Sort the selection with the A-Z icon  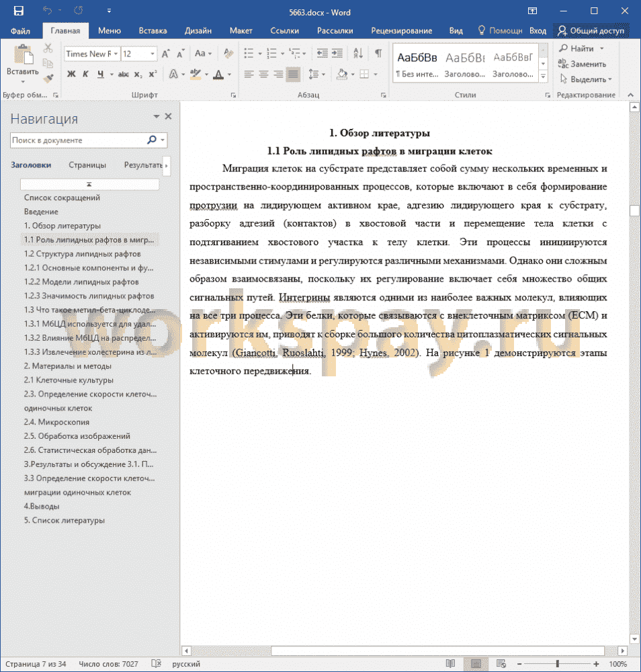[358, 53]
